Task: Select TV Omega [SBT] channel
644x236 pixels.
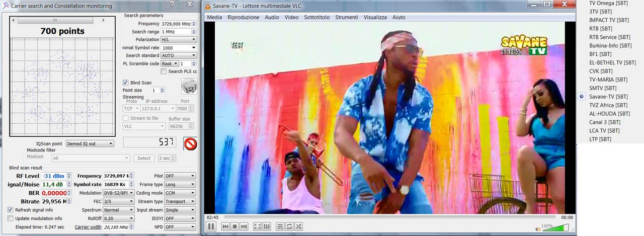Action: tap(608, 3)
